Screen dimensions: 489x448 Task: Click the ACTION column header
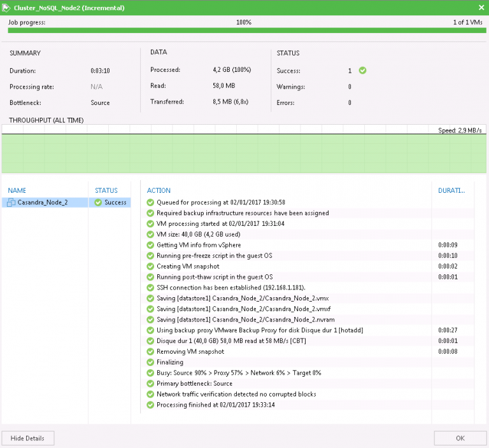pos(159,190)
